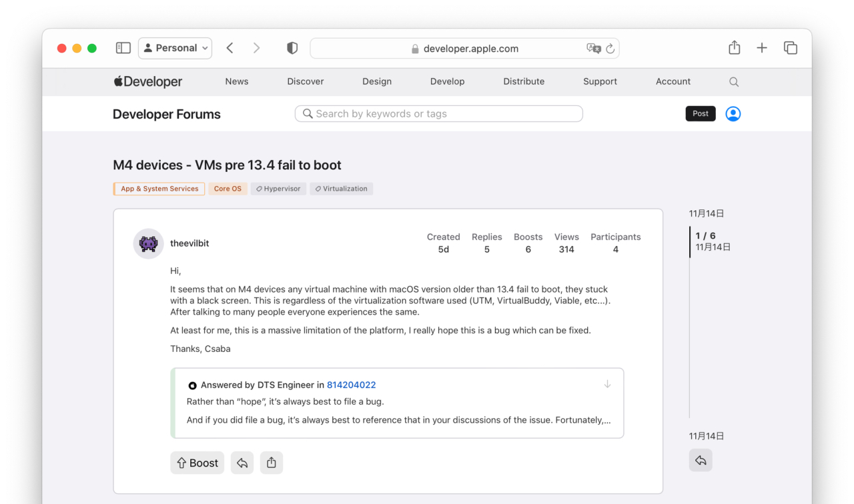Screen dimensions: 854x504
Task: Open the Design menu item
Action: tap(377, 81)
